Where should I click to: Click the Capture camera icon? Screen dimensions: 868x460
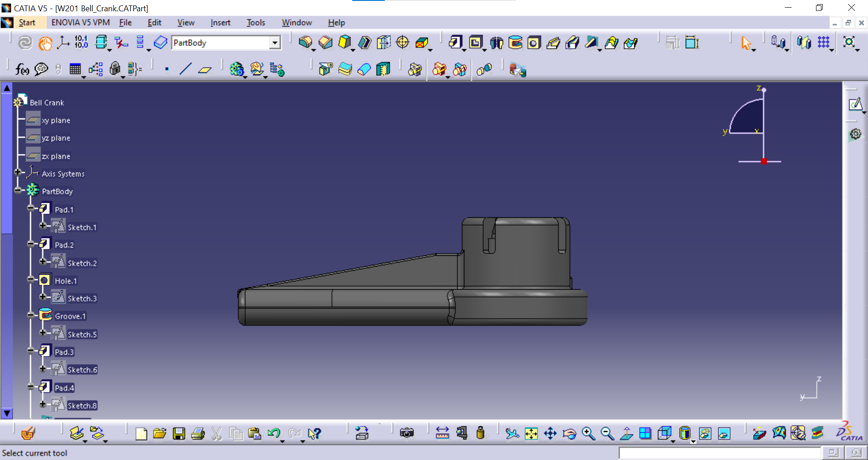point(407,433)
